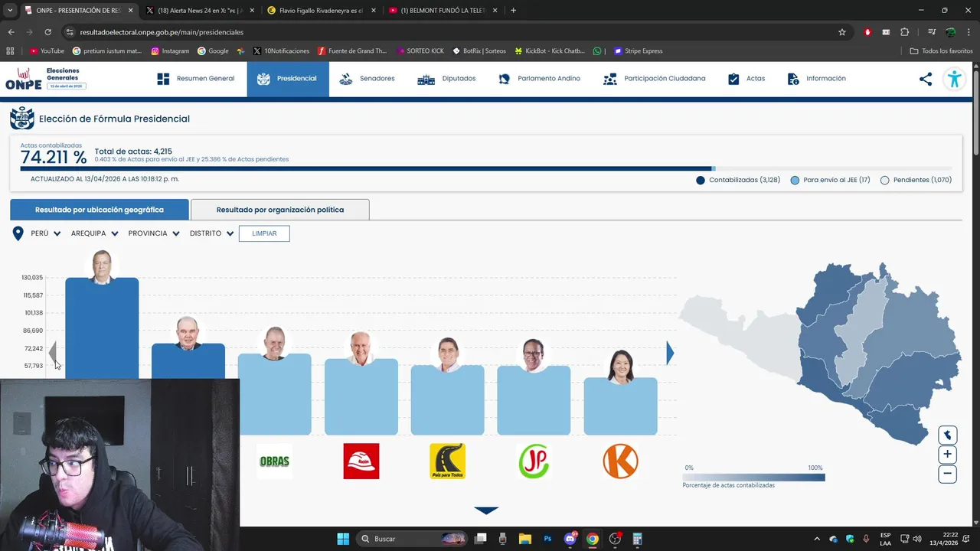
Task: Click the red helmet party logo
Action: pos(361,461)
